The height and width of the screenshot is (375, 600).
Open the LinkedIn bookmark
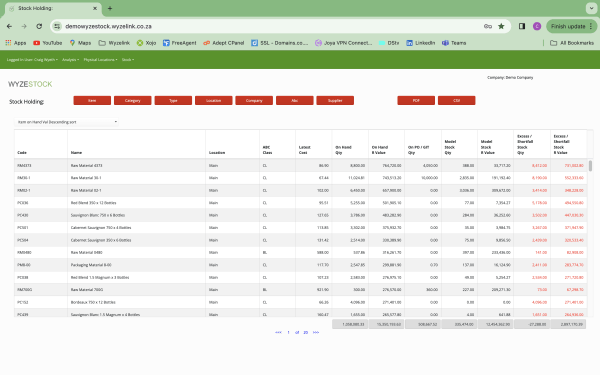421,43
